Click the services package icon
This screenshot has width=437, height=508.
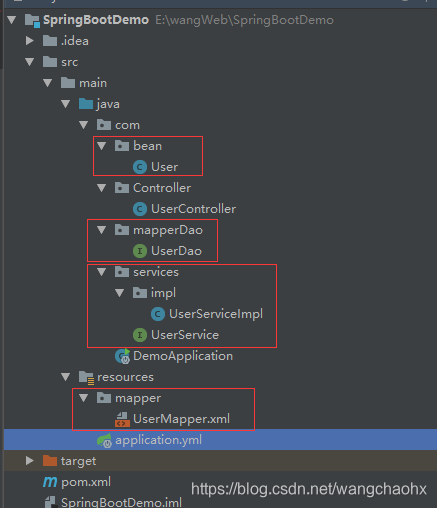pyautogui.click(x=122, y=272)
